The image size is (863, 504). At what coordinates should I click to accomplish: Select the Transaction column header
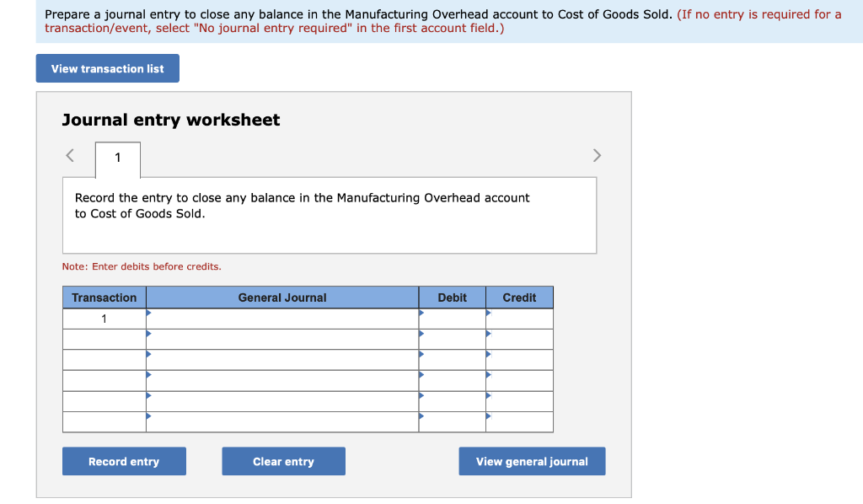[104, 298]
